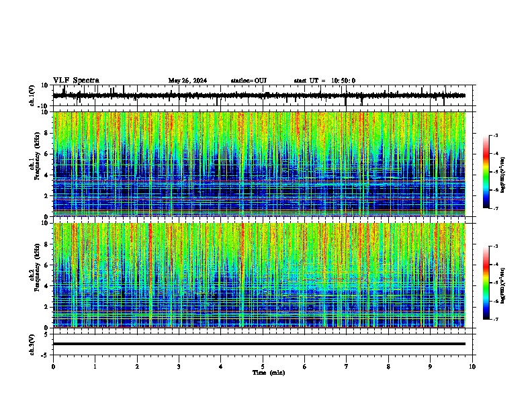
Task: Click the ch.1 spectrogram panel
Action: [x=259, y=164]
